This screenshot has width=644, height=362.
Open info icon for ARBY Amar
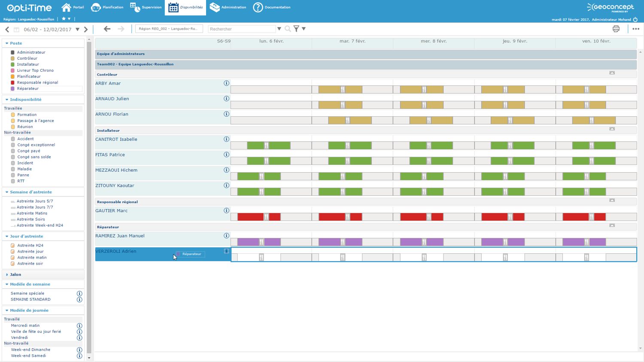click(x=226, y=83)
